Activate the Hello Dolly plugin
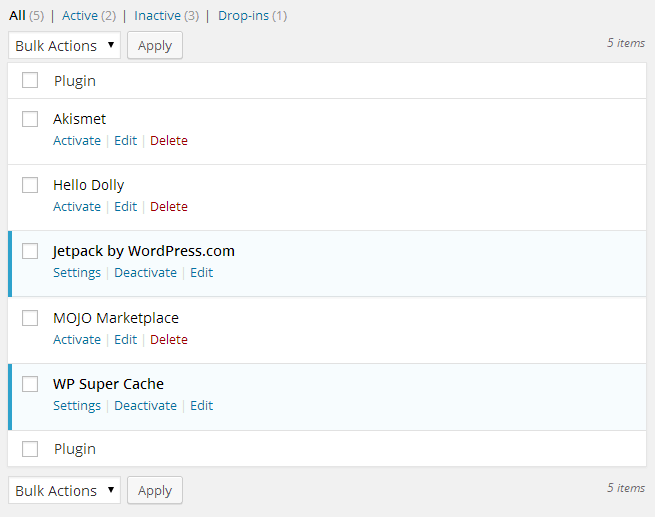655x517 pixels. pos(77,207)
